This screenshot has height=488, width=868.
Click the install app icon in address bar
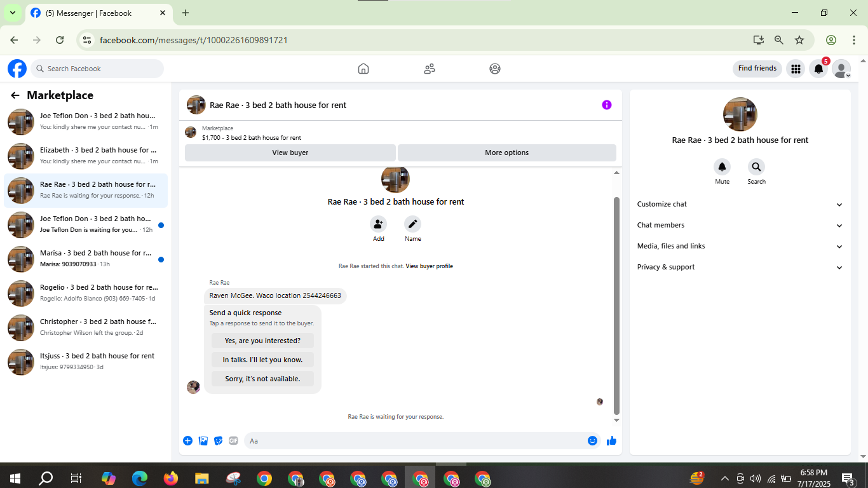[759, 40]
